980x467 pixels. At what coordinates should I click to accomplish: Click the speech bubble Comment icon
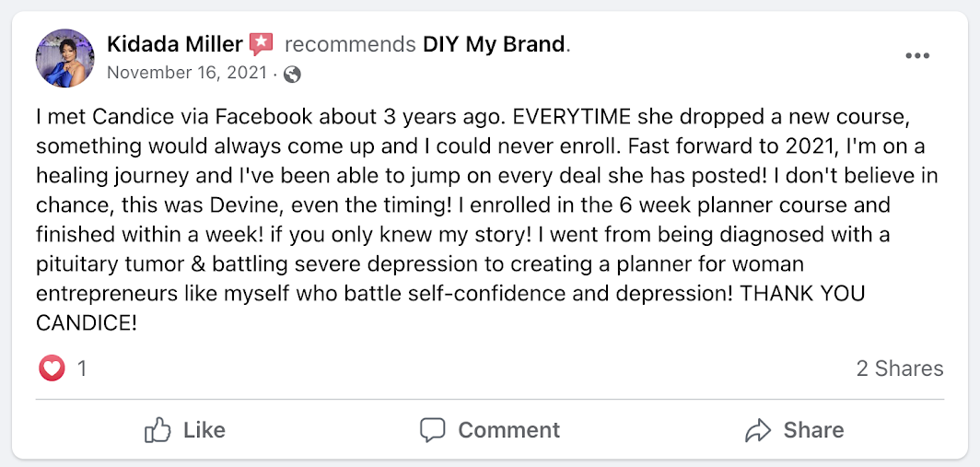tap(432, 430)
